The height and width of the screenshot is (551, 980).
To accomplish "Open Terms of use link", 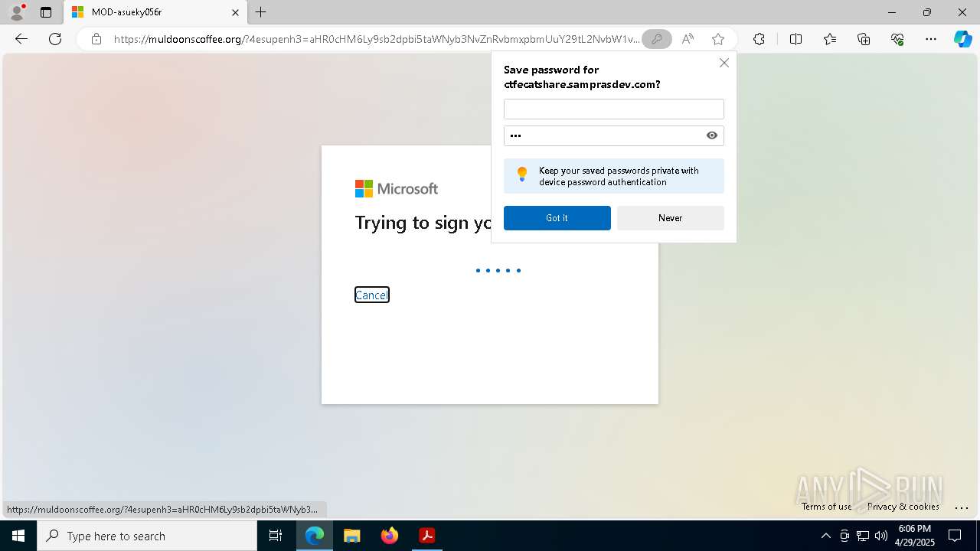I will [826, 506].
